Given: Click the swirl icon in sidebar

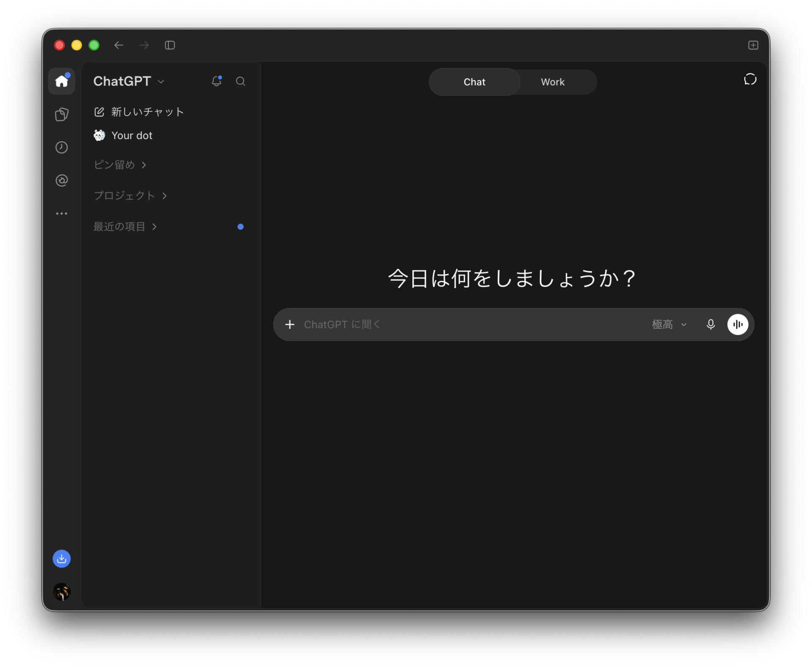Looking at the screenshot, I should coord(62,180).
